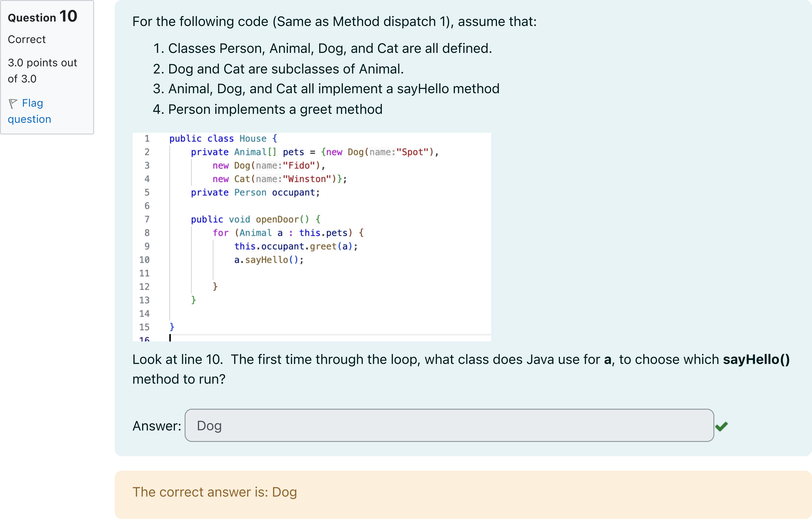Click the Question 10 heading
Screen dimensions: 812x519
(43, 17)
